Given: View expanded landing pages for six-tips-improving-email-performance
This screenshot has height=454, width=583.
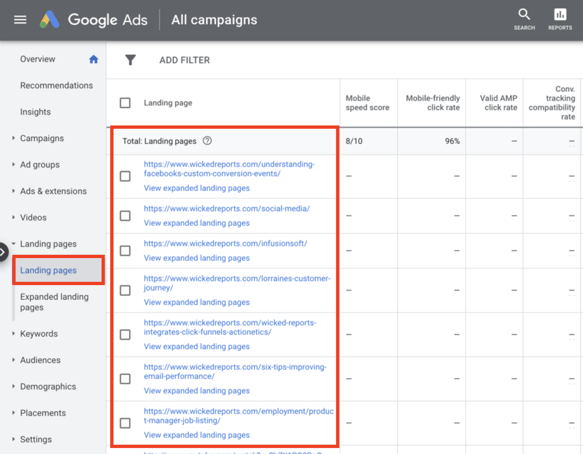Looking at the screenshot, I should click(196, 391).
